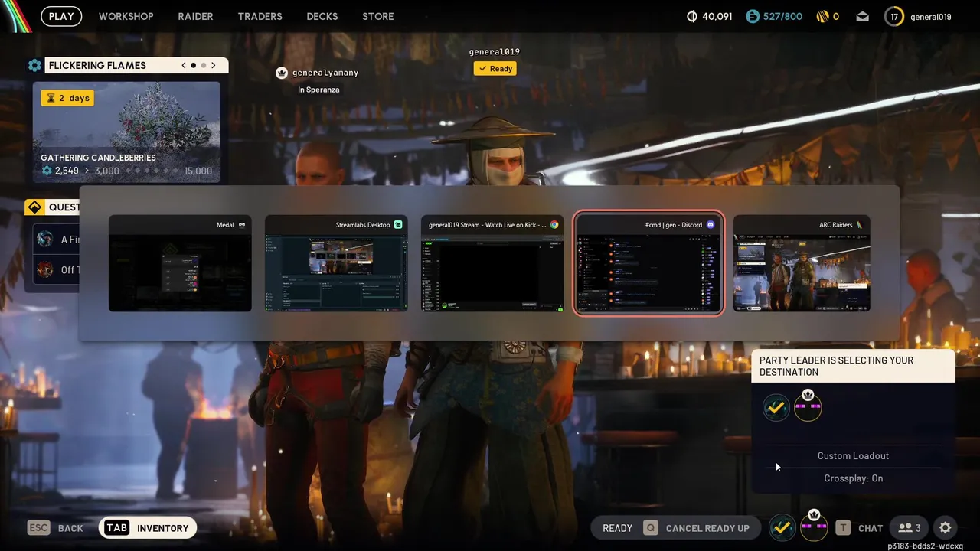
Task: Click the Discord icon in switcher
Action: pyautogui.click(x=710, y=225)
